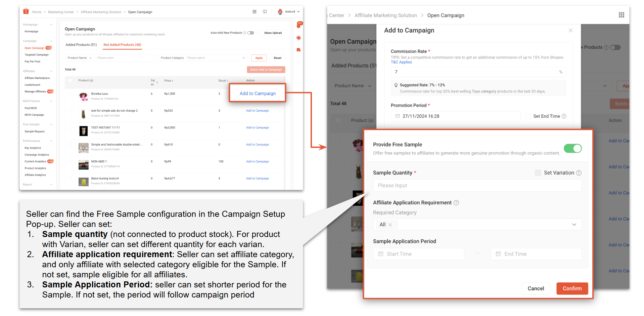The width and height of the screenshot is (644, 316).
Task: Open Targeted Campaign in the sidebar
Action: (x=37, y=55)
